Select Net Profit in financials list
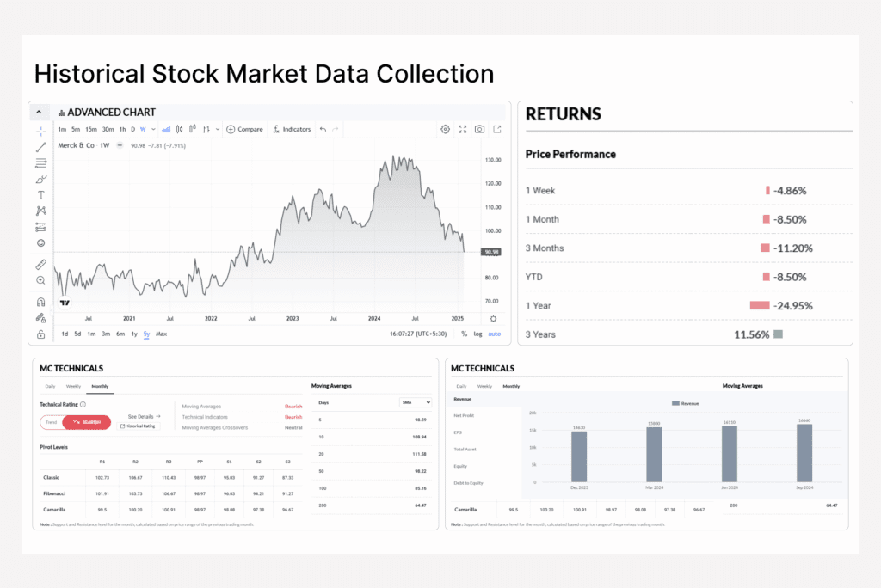 coord(464,414)
